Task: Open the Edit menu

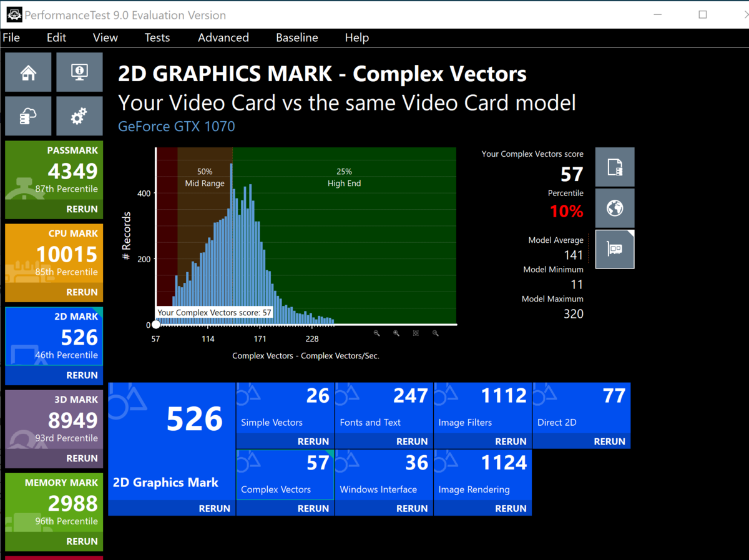Action: point(56,37)
